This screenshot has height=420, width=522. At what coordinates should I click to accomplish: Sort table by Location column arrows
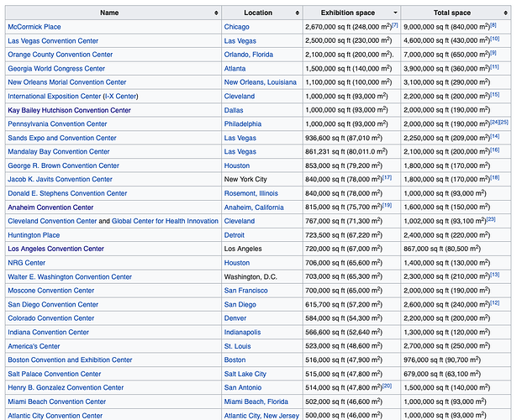pos(298,13)
